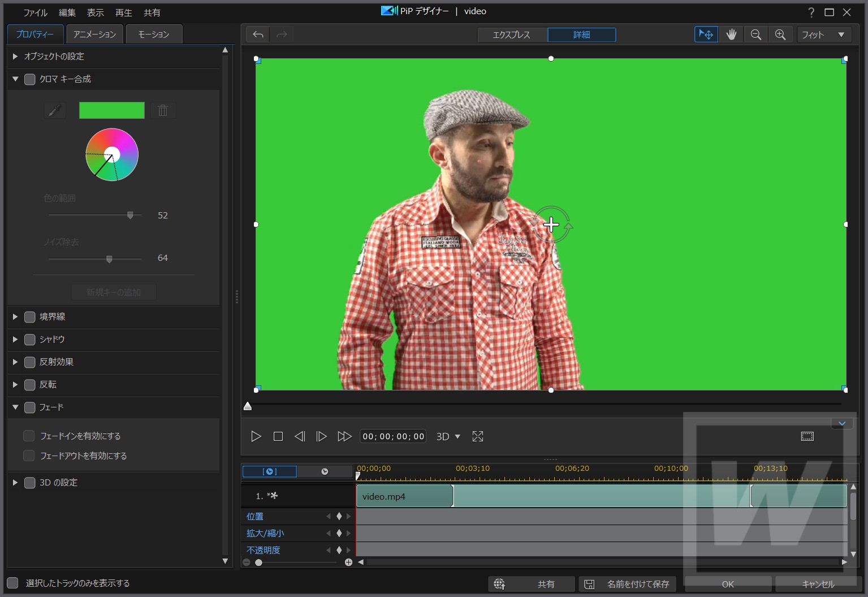Zoom in with the plus magnifier
This screenshot has width=868, height=597.
click(x=780, y=35)
